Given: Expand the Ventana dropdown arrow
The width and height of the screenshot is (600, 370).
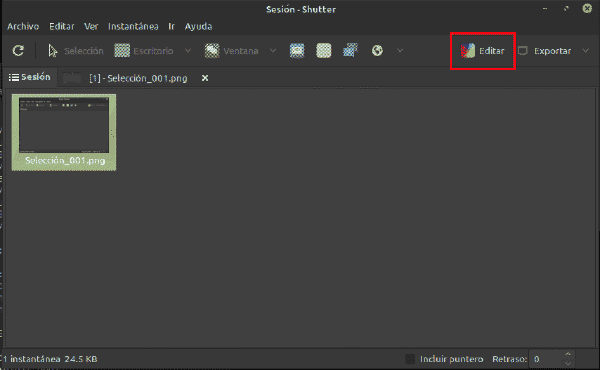Looking at the screenshot, I should click(273, 51).
